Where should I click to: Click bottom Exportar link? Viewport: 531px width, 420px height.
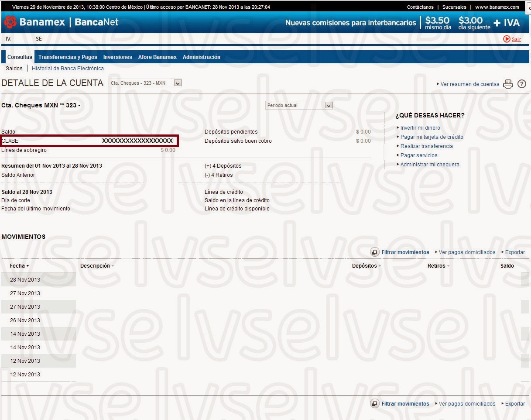(x=515, y=404)
